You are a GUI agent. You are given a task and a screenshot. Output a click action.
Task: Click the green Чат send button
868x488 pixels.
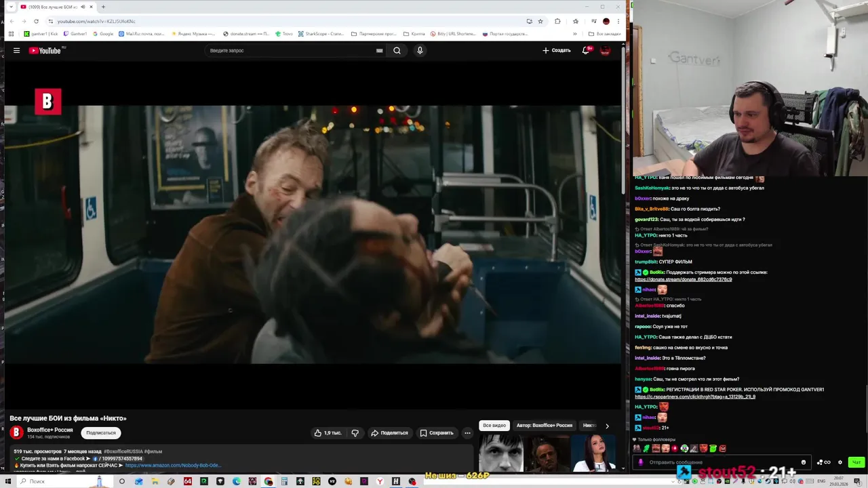point(856,462)
